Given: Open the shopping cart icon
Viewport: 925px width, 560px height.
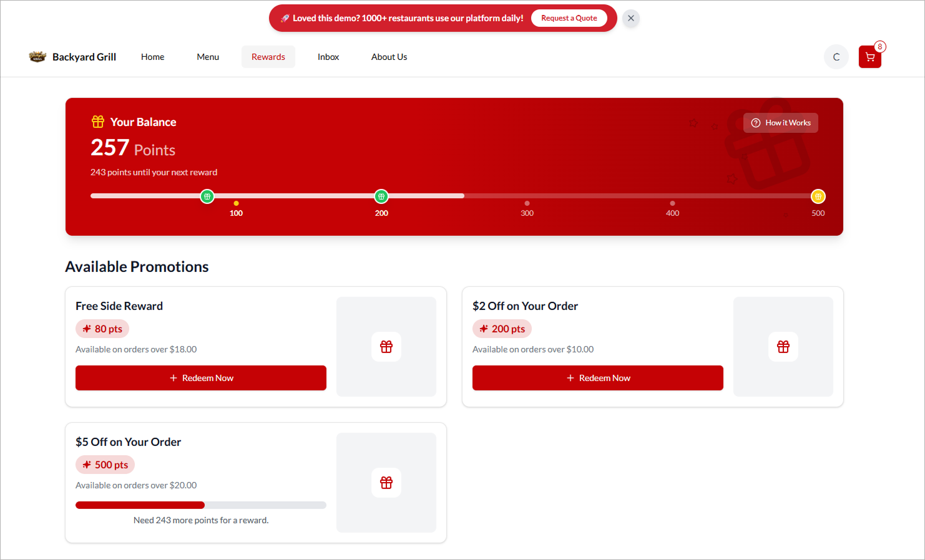Looking at the screenshot, I should [869, 57].
